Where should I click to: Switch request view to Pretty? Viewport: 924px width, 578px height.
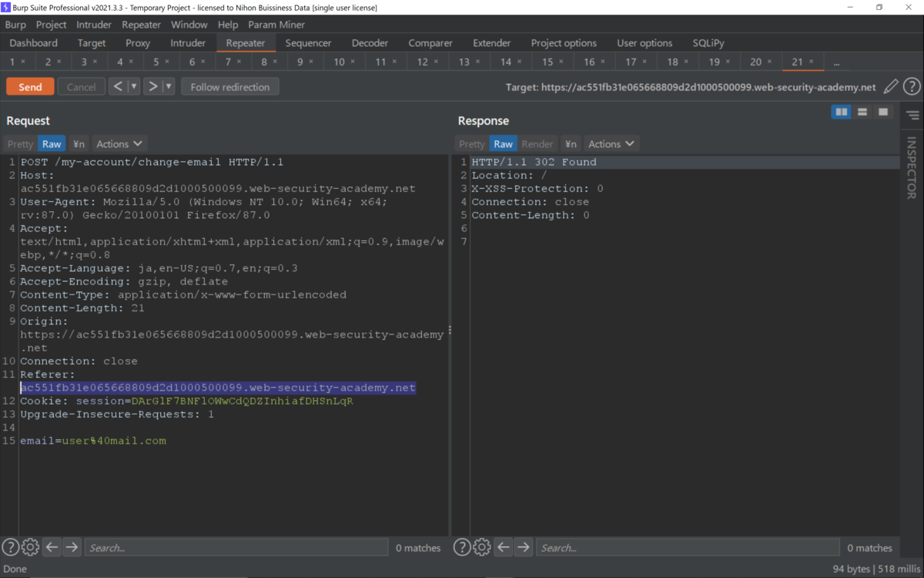[x=21, y=144]
